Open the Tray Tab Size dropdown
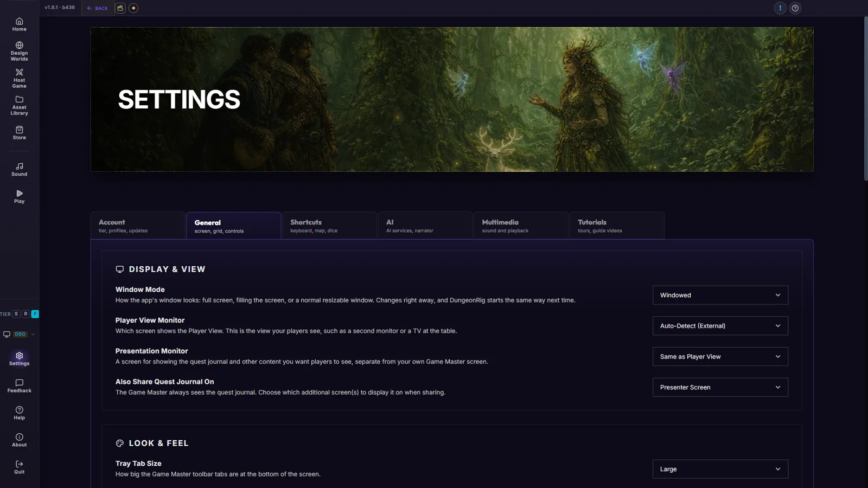This screenshot has width=868, height=488. pyautogui.click(x=720, y=469)
